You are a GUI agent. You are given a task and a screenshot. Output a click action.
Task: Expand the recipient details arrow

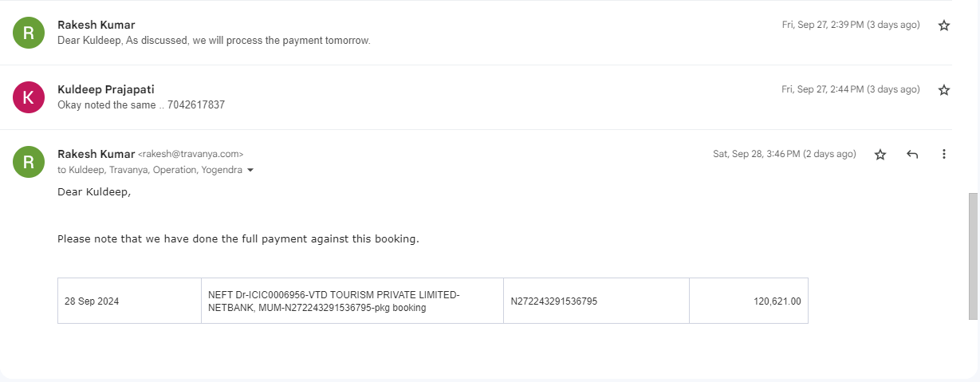point(250,170)
